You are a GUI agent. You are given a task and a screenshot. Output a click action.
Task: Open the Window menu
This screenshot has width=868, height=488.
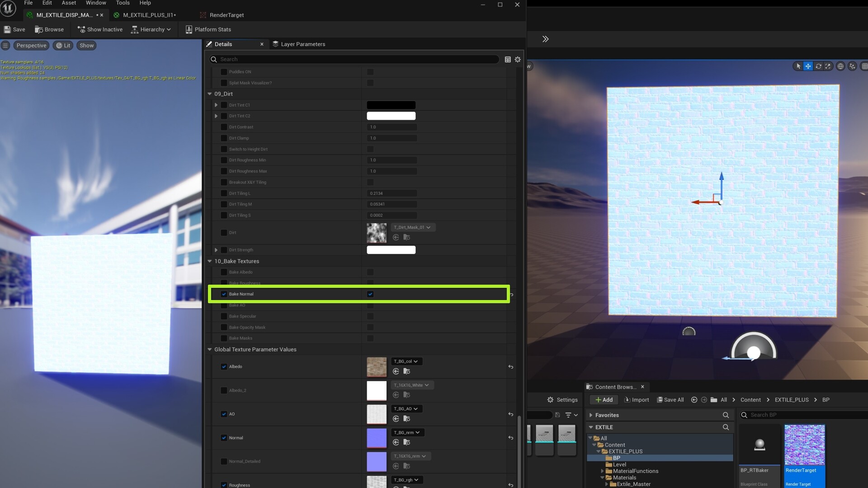(95, 3)
